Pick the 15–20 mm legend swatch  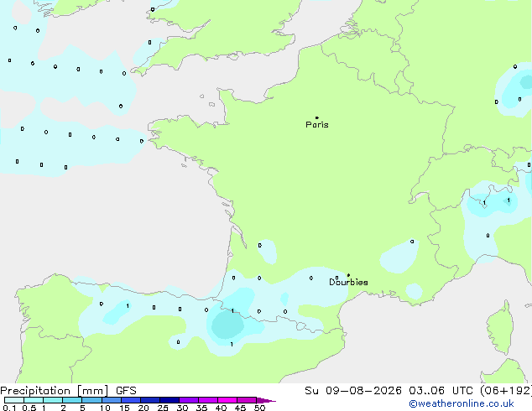tap(130, 400)
